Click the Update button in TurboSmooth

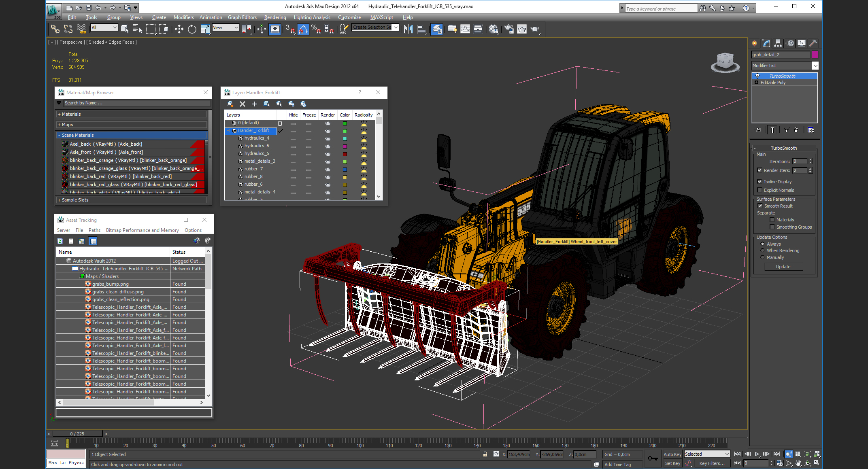click(x=783, y=267)
